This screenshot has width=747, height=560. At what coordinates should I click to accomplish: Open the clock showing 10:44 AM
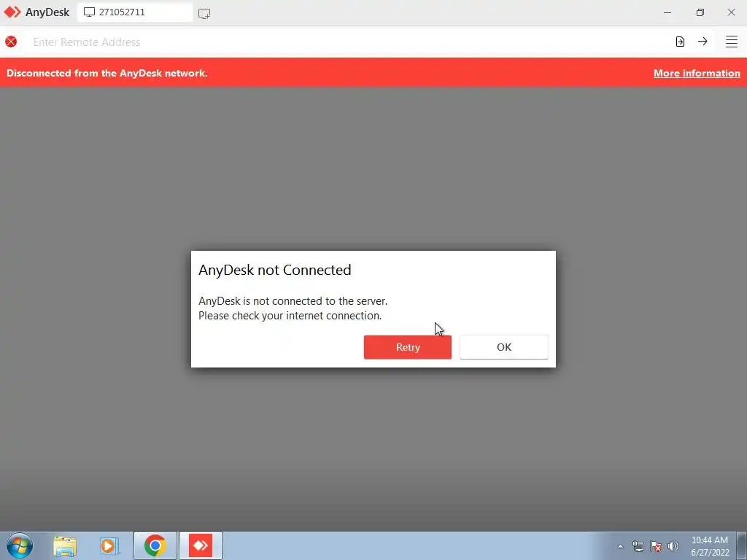pos(709,546)
